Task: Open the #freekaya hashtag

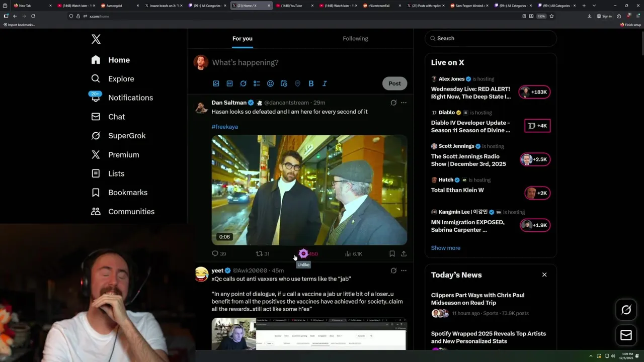Action: [225, 127]
